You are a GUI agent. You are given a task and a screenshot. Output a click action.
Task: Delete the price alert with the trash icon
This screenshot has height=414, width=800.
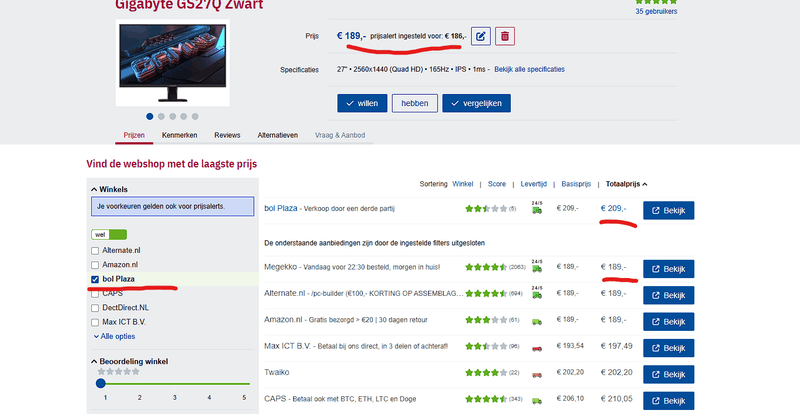[x=505, y=36]
